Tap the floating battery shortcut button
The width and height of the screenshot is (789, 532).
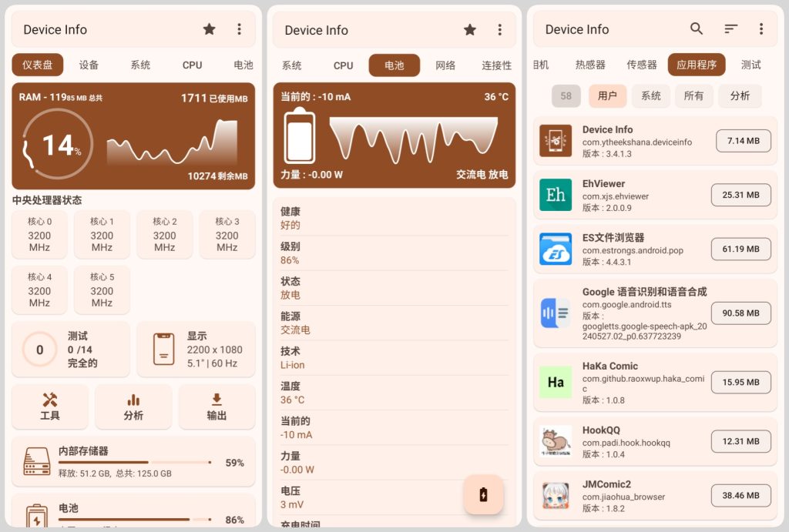pyautogui.click(x=484, y=495)
